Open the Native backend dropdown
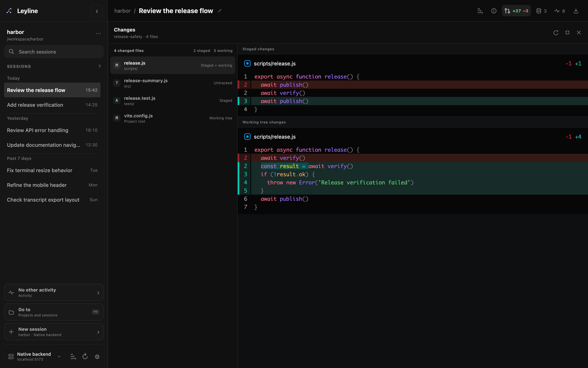The image size is (588, 368). 35,357
